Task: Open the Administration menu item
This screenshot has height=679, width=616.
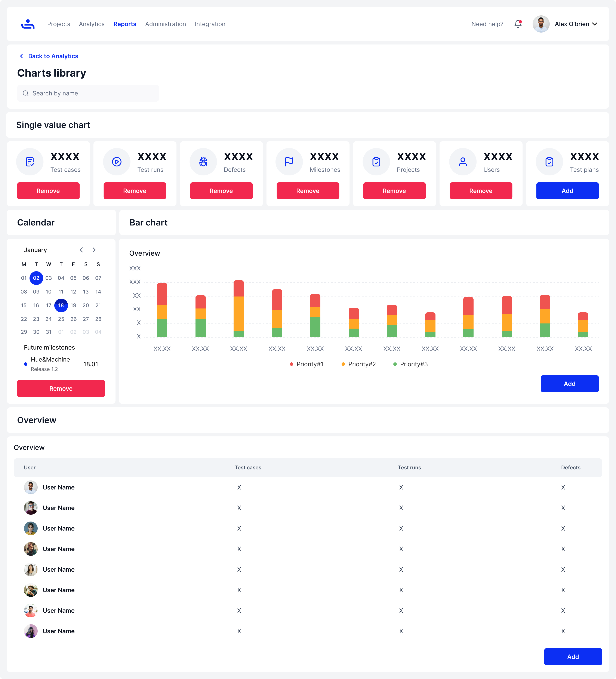Action: pyautogui.click(x=165, y=24)
